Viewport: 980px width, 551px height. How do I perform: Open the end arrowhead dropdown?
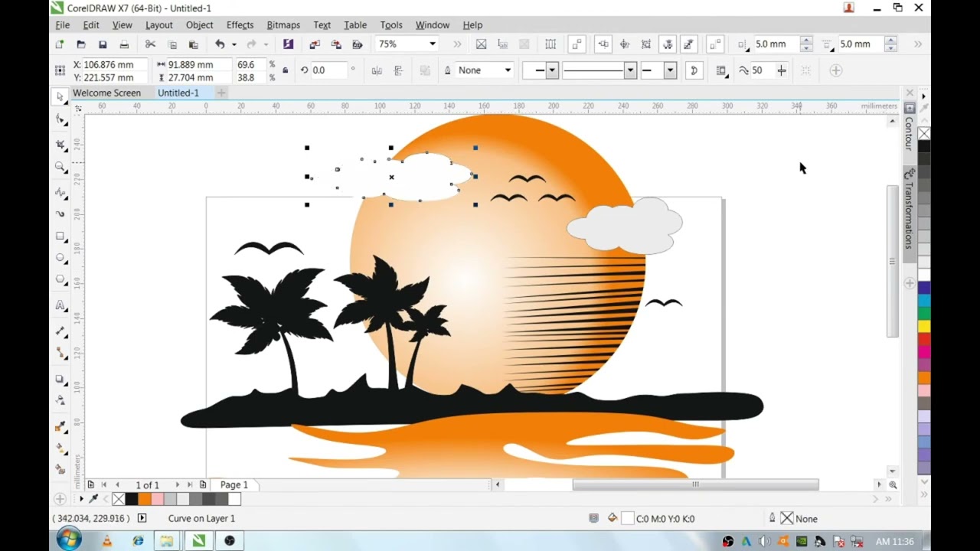coord(670,70)
